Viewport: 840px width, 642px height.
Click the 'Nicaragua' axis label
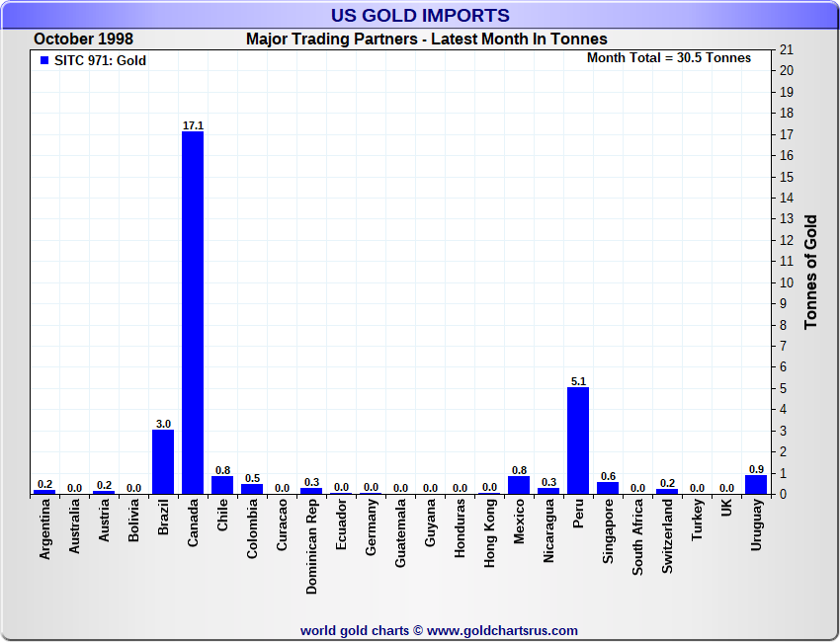pyautogui.click(x=548, y=530)
